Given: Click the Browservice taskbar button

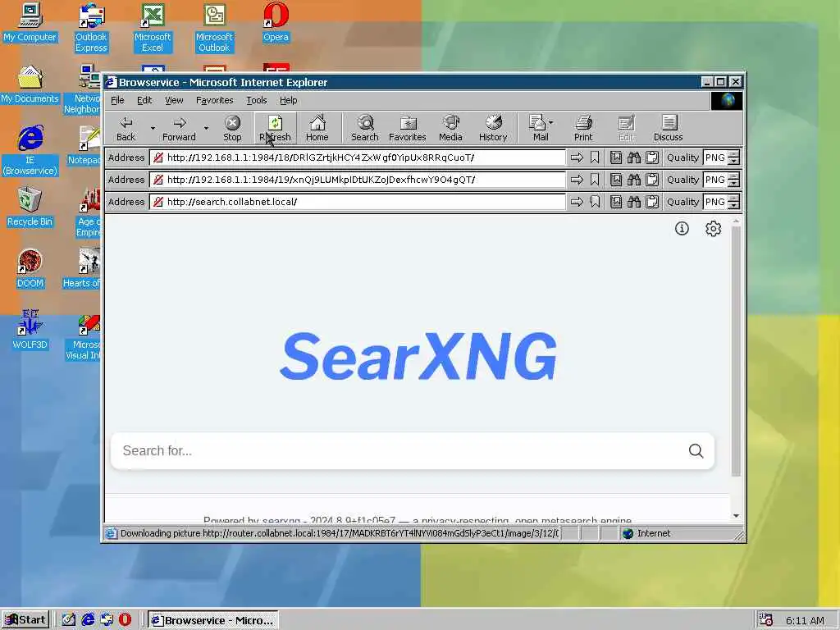Looking at the screenshot, I should (x=212, y=620).
